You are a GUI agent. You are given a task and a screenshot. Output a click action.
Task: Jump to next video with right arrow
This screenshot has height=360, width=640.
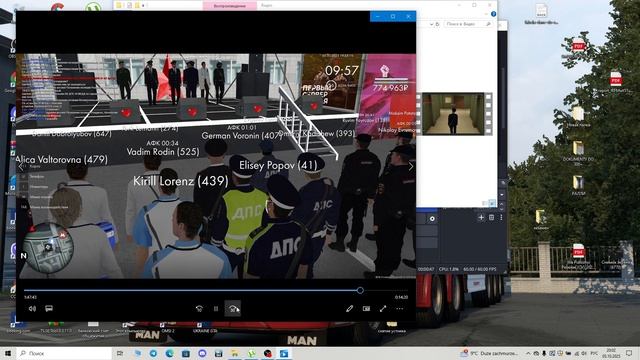[411, 167]
